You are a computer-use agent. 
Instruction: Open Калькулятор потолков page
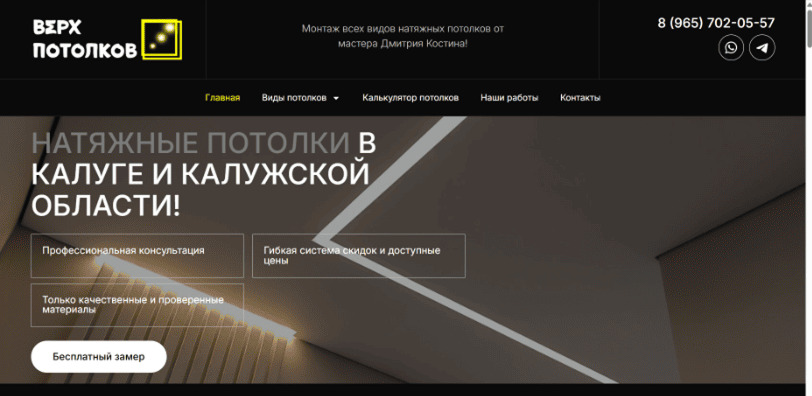[x=410, y=98]
